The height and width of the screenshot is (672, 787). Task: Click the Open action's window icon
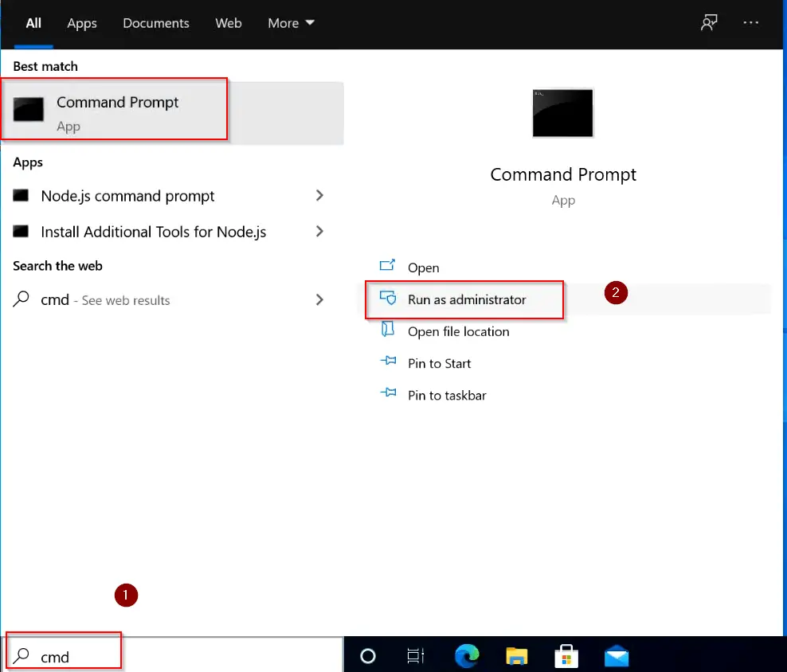pyautogui.click(x=387, y=265)
